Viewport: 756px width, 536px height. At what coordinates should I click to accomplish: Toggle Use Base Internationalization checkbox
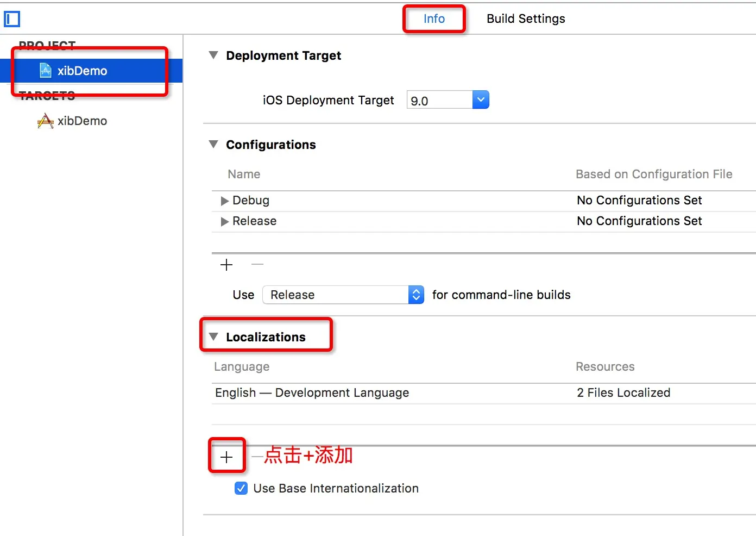(x=241, y=488)
